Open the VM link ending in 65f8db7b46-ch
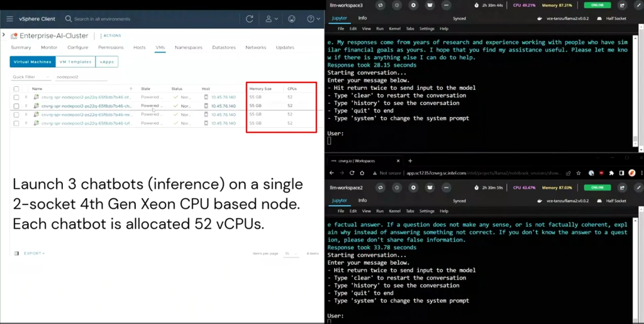This screenshot has height=324, width=644. pos(87,106)
